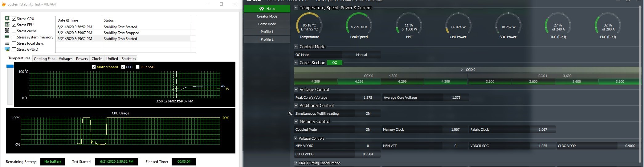
Task: Open the Statistics tab
Action: pyautogui.click(x=129, y=59)
